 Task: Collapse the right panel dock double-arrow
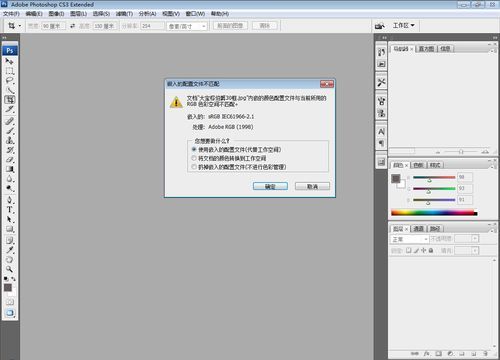(494, 38)
